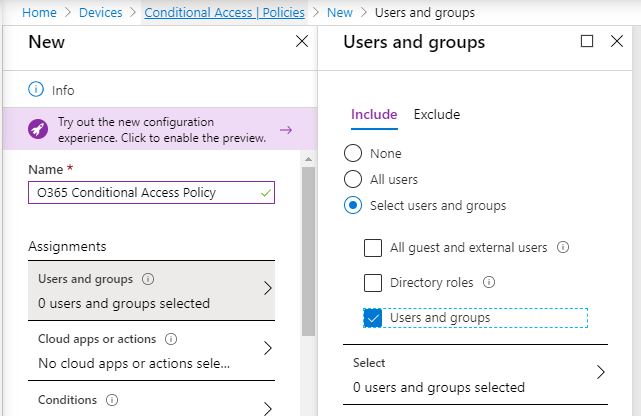Uncheck the Users and groups checkbox
Image resolution: width=641 pixels, height=416 pixels.
(x=373, y=318)
